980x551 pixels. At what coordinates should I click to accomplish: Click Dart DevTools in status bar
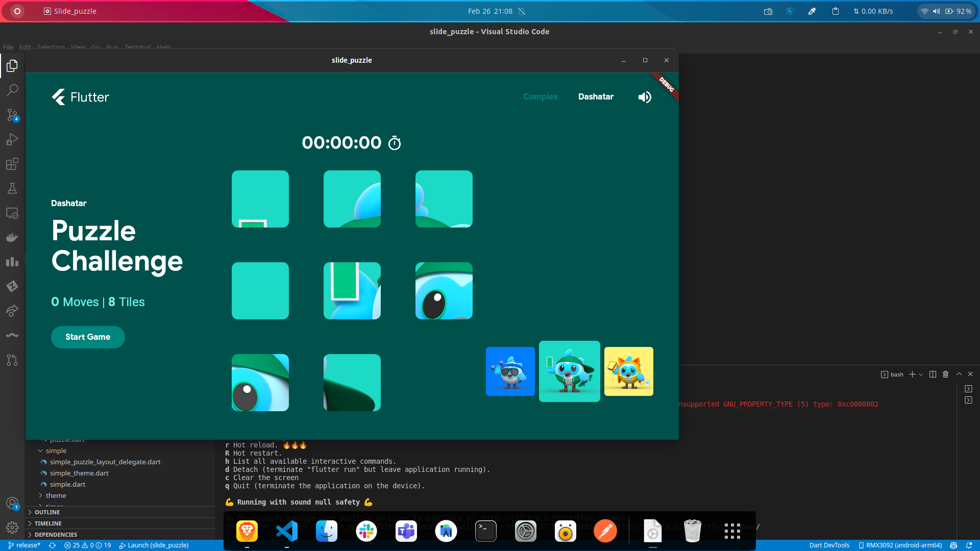point(829,545)
